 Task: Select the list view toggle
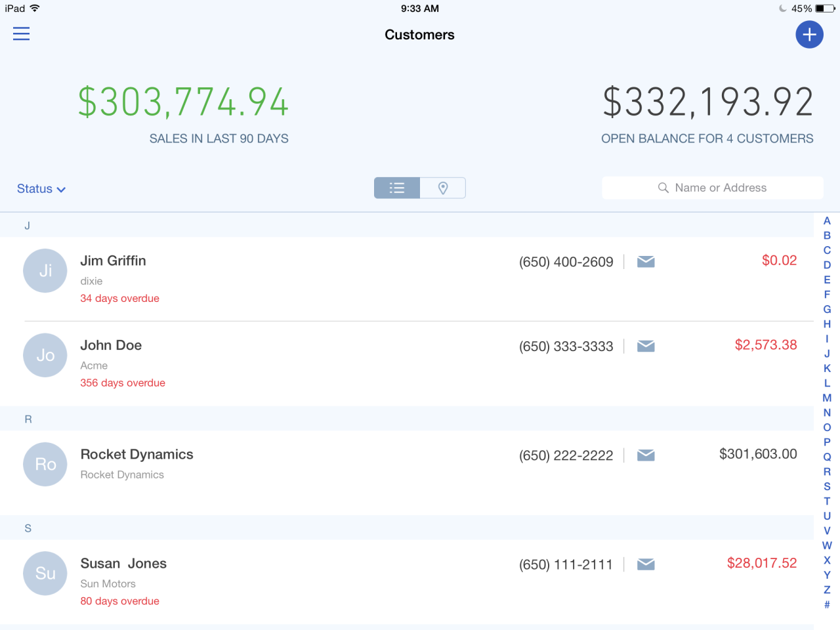[396, 188]
